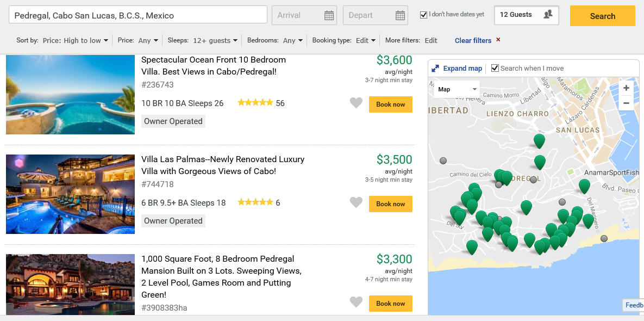The image size is (644, 321).
Task: Click the LIENZO CHARRO label on the map
Action: point(517,114)
